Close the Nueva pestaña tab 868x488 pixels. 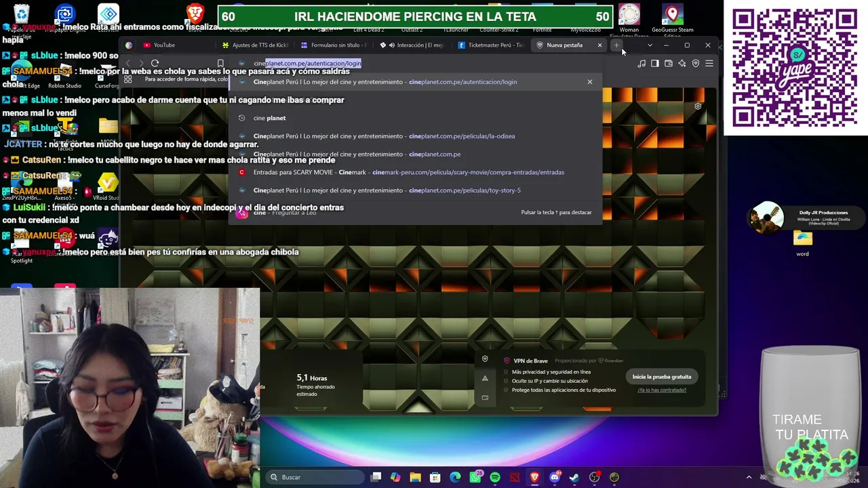click(x=599, y=45)
